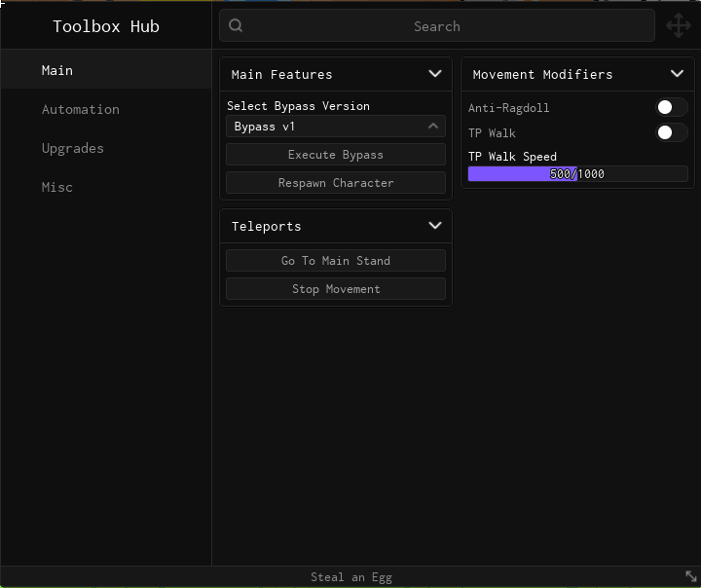
Task: Click the move window cross-arrows icon
Action: tap(679, 25)
